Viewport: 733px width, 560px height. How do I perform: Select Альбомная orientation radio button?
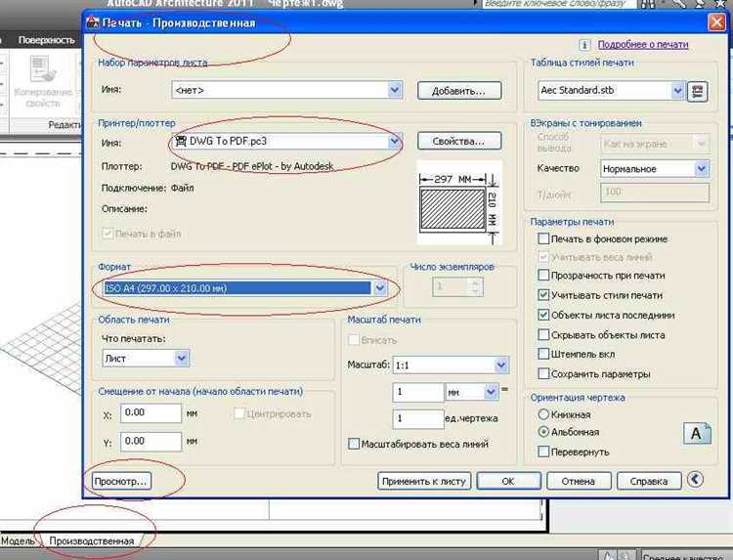click(x=543, y=432)
